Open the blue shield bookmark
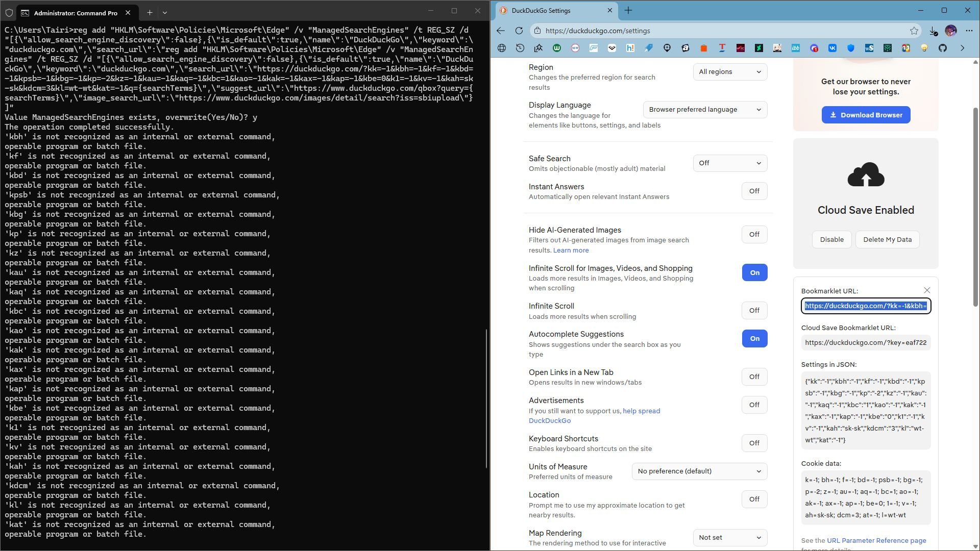Screen dimensions: 980x551 tap(851, 48)
